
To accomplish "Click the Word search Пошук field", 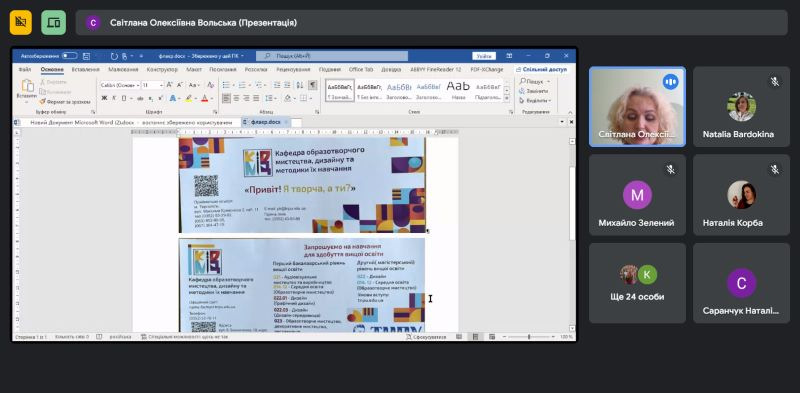I will pyautogui.click(x=332, y=56).
